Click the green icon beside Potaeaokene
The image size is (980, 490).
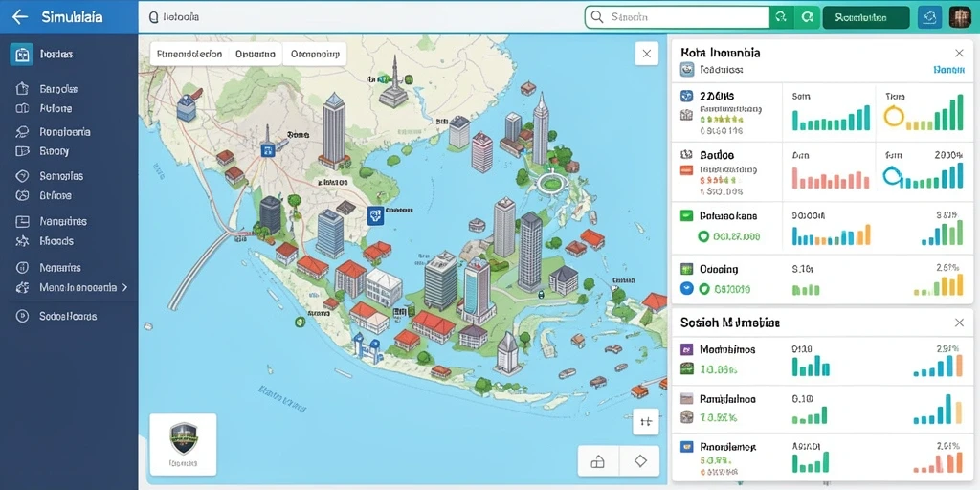coord(687,215)
